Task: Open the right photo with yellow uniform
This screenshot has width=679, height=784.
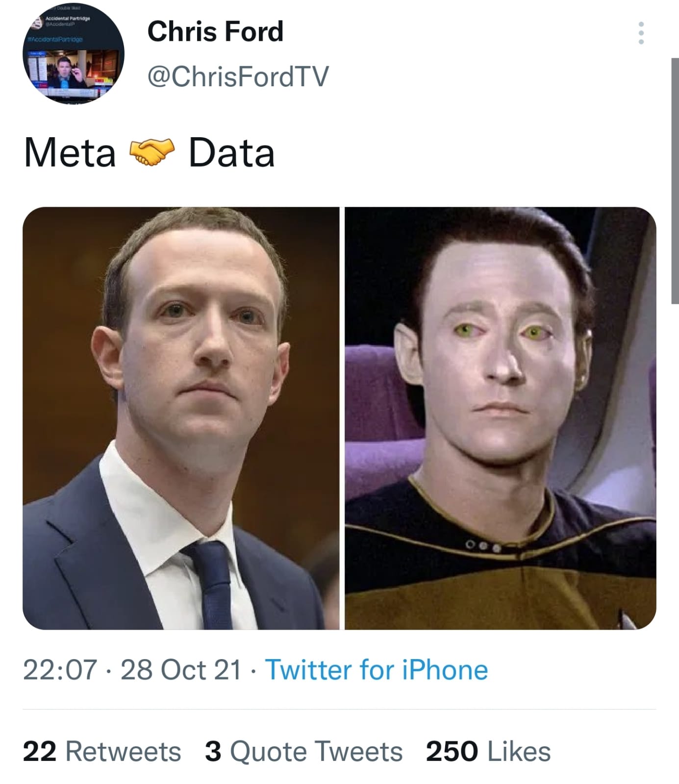Action: pyautogui.click(x=501, y=418)
